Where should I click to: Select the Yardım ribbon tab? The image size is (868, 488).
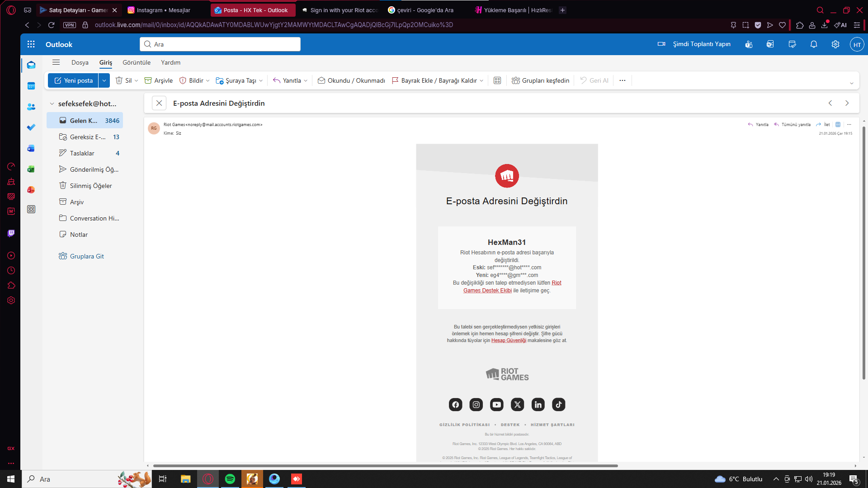[171, 62]
